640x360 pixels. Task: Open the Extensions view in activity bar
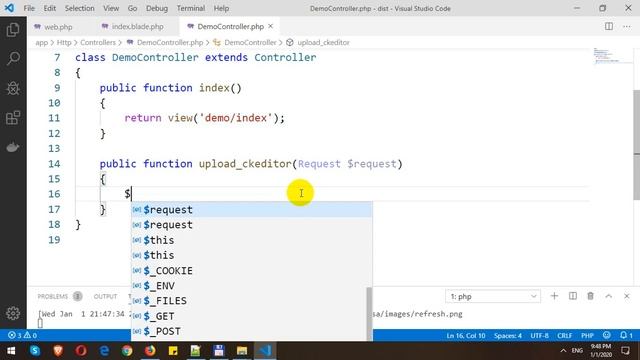13,118
